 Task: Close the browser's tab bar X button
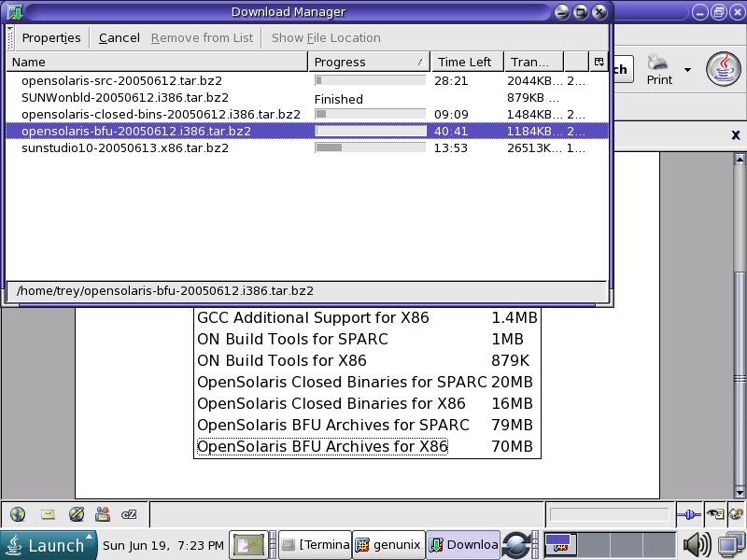point(736,135)
